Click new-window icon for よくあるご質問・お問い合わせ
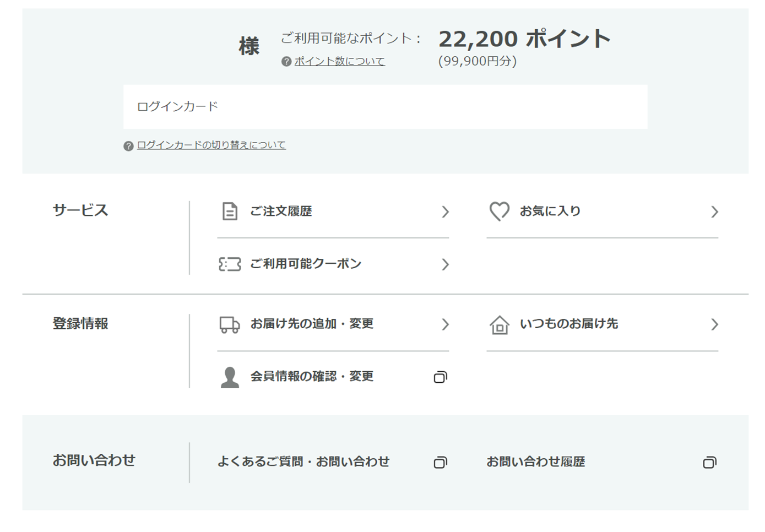Viewport: 765px width, 532px height. (x=440, y=463)
